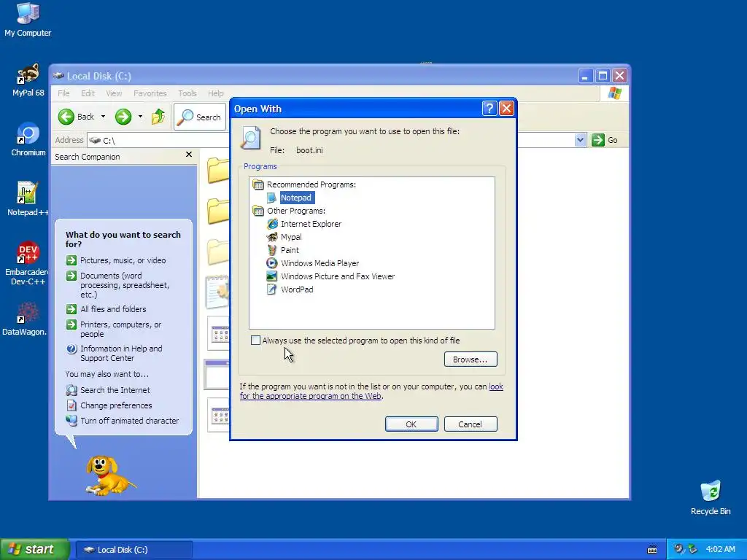Open Change preferences in Search Companion
Screen dimensions: 747x560
pyautogui.click(x=109, y=405)
